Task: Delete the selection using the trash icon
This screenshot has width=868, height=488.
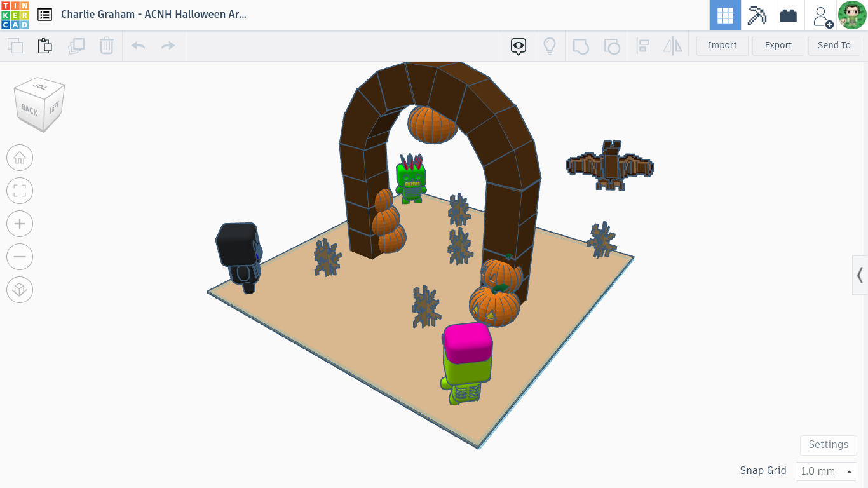Action: click(x=106, y=46)
